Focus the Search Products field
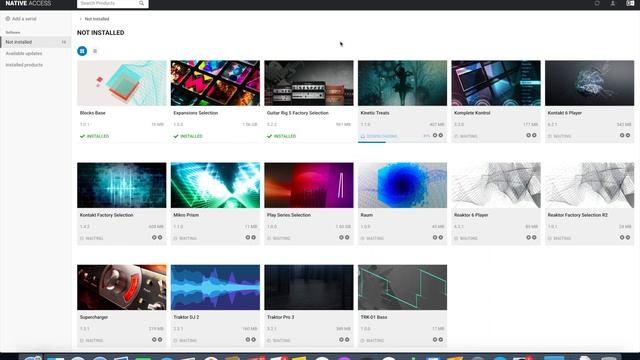 (113, 4)
